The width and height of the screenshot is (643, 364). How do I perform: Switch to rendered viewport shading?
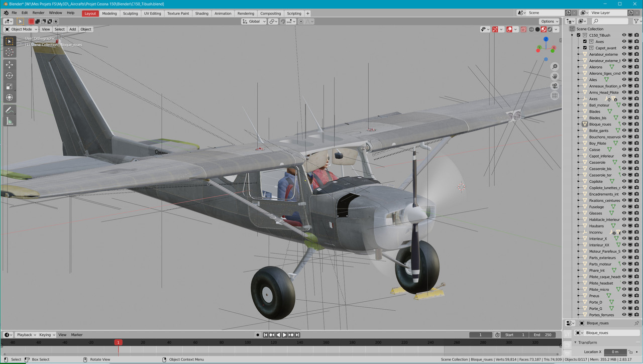[550, 29]
